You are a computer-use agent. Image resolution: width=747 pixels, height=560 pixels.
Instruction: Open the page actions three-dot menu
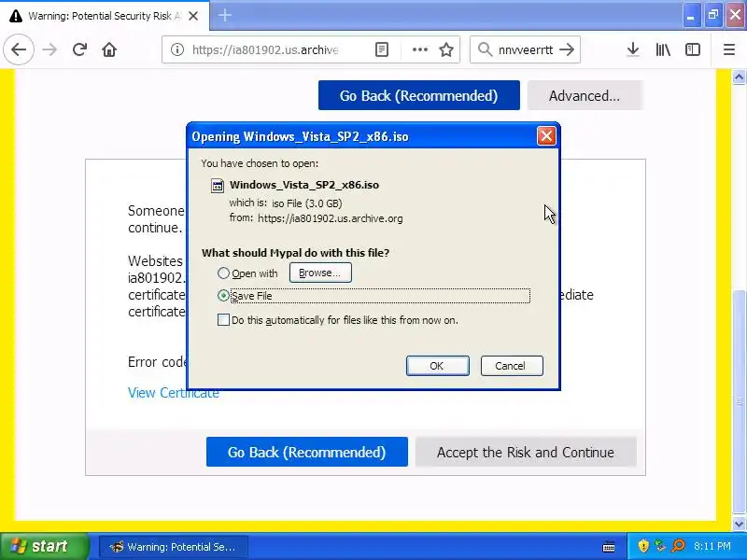[419, 49]
